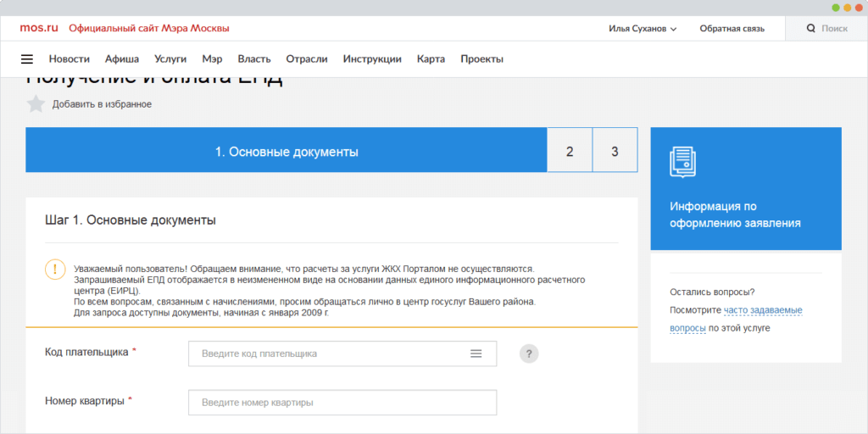The image size is (868, 434).
Task: Click the favorites star icon
Action: (x=36, y=104)
